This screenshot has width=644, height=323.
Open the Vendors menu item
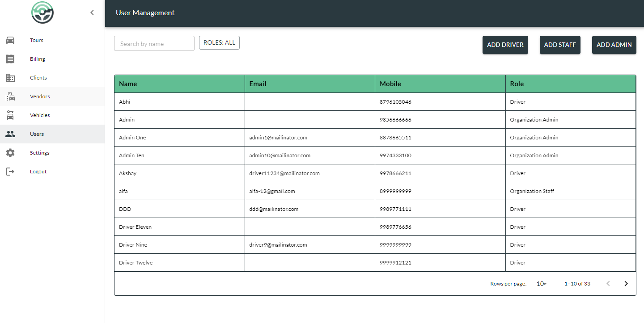[52, 96]
